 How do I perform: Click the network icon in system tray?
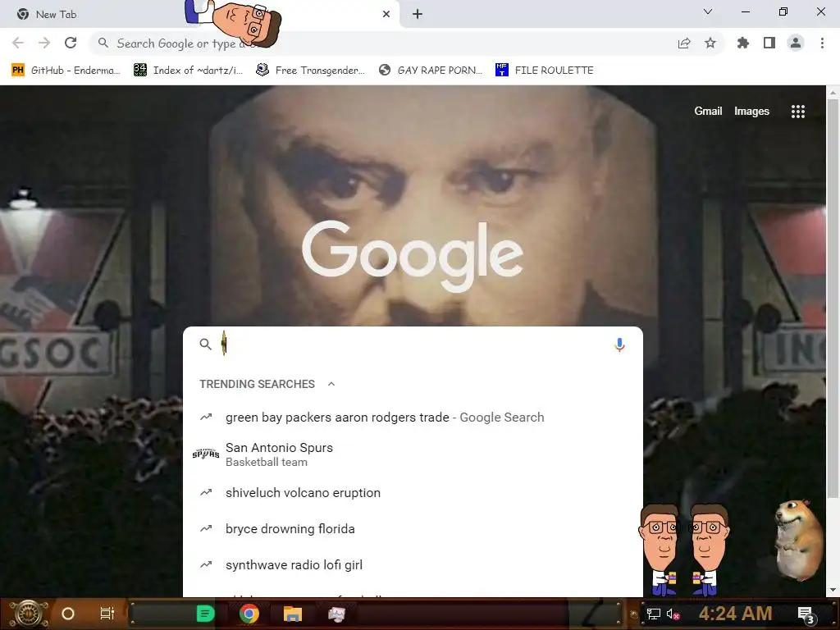pyautogui.click(x=653, y=614)
